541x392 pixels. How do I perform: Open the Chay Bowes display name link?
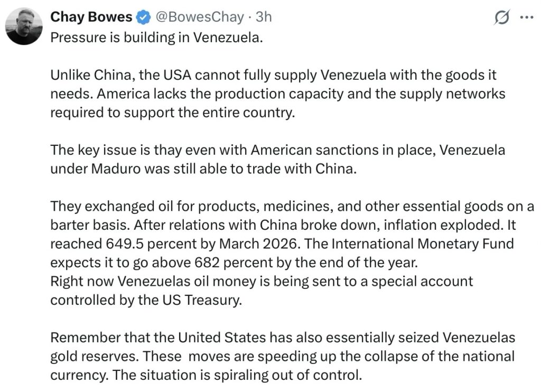tap(91, 17)
